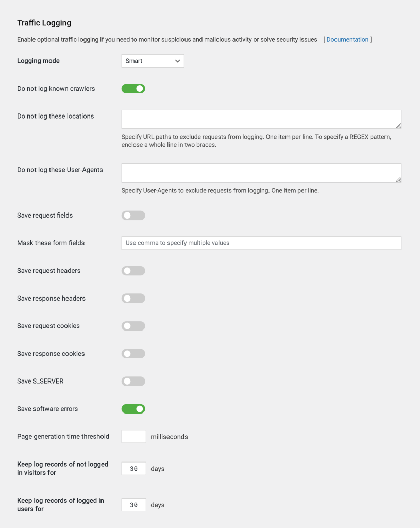Grab the User-Agents textarea resize handle
This screenshot has height=528, width=420.
click(x=398, y=179)
